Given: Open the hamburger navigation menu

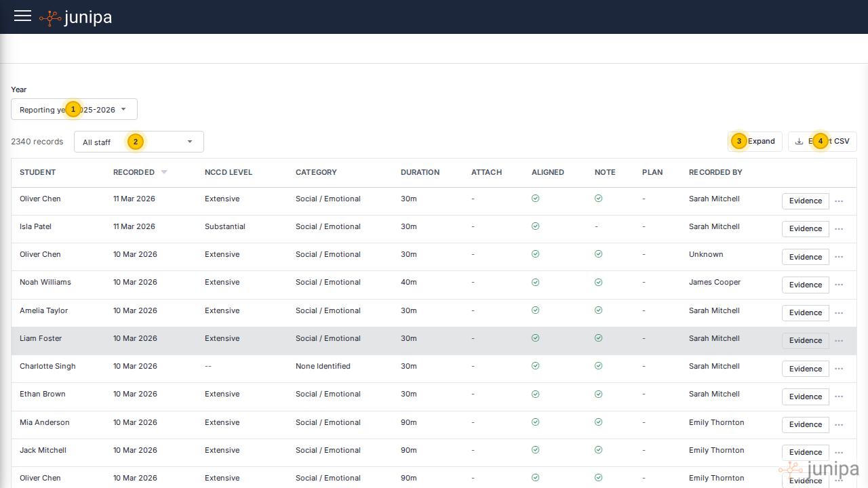Looking at the screenshot, I should point(22,16).
